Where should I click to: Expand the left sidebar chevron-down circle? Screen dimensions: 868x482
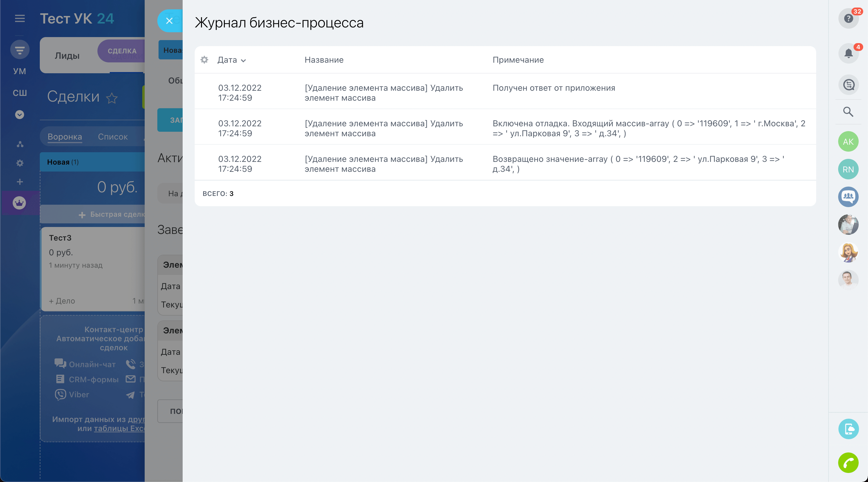[x=20, y=115]
